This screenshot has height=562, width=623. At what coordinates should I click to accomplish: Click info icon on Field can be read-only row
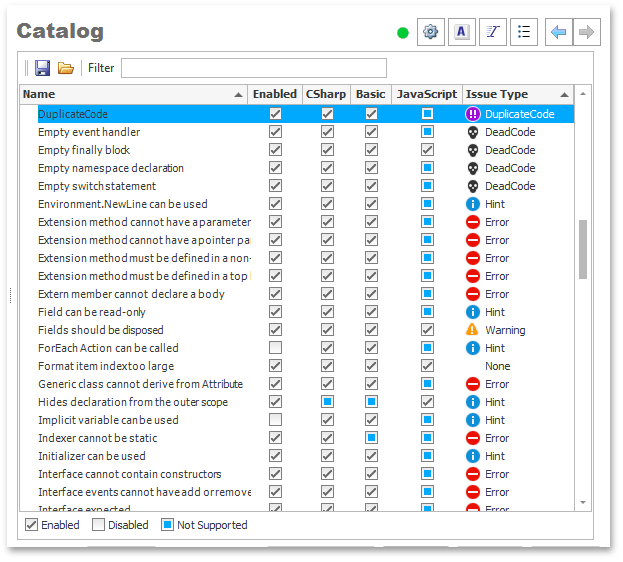coord(472,312)
